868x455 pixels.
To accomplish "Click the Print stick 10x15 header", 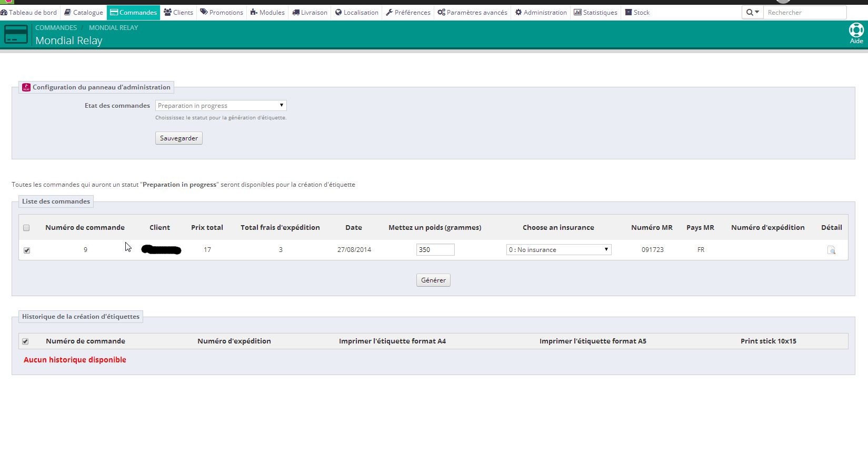I will click(x=769, y=341).
